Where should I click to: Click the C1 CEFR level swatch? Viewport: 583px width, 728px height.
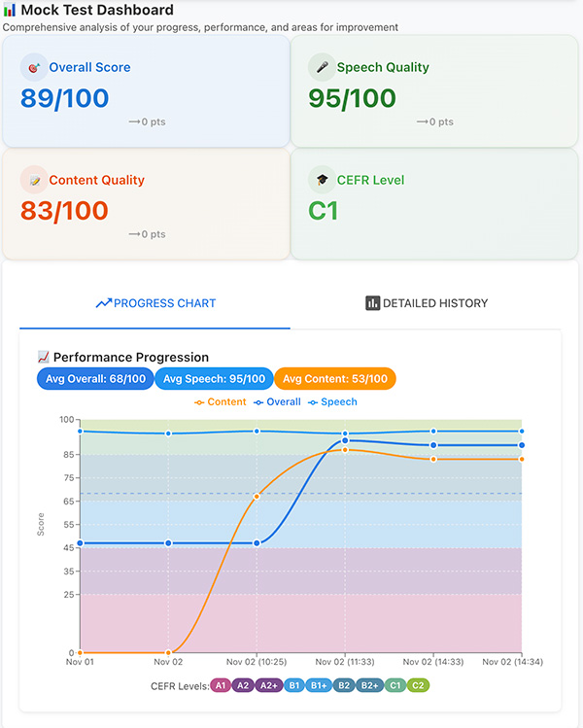pos(394,685)
